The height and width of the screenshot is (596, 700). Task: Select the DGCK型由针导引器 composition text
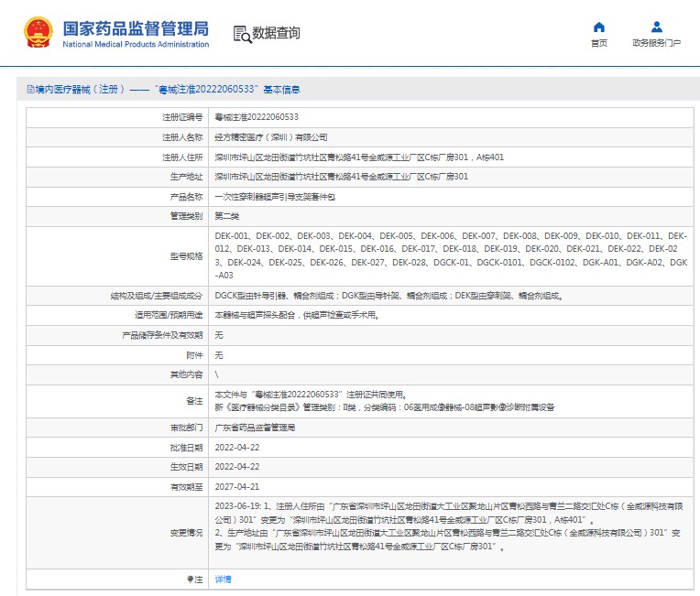[388, 296]
